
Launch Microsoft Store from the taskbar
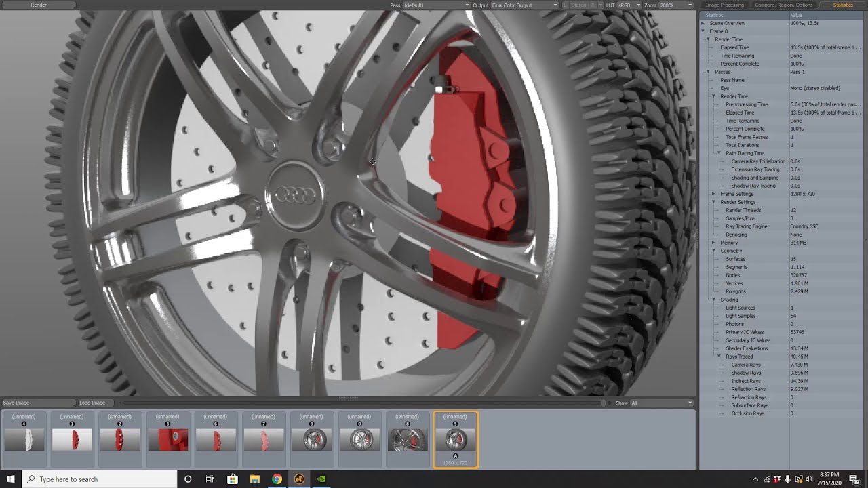click(233, 479)
